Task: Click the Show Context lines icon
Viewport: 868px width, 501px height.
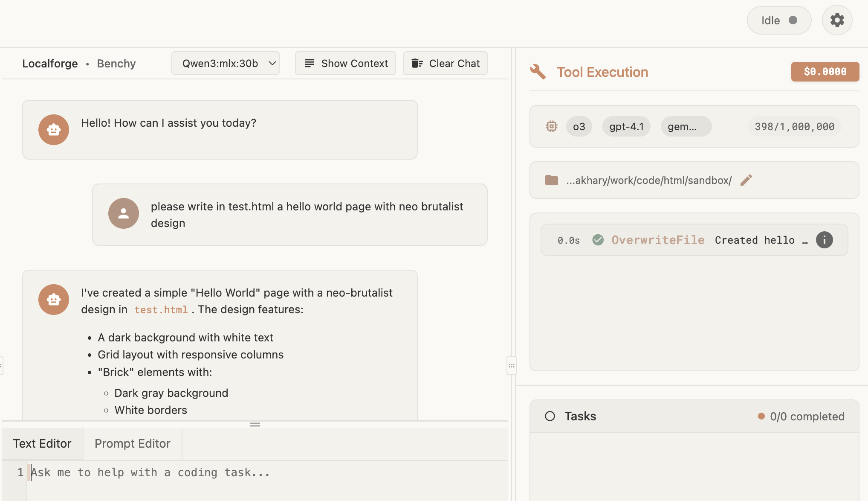Action: (310, 63)
